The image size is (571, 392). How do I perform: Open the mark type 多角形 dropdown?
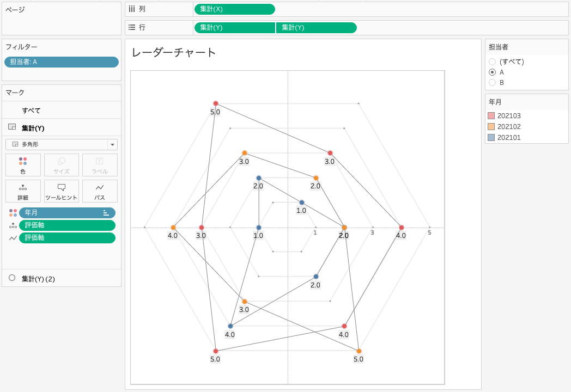coord(112,144)
